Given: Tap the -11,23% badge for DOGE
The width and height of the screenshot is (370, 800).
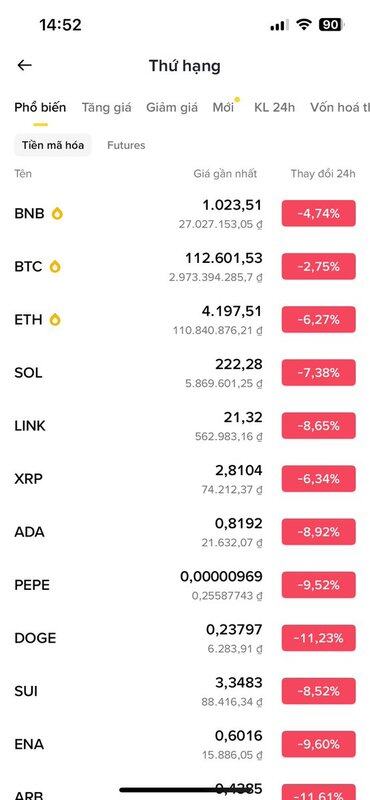Looking at the screenshot, I should [318, 638].
